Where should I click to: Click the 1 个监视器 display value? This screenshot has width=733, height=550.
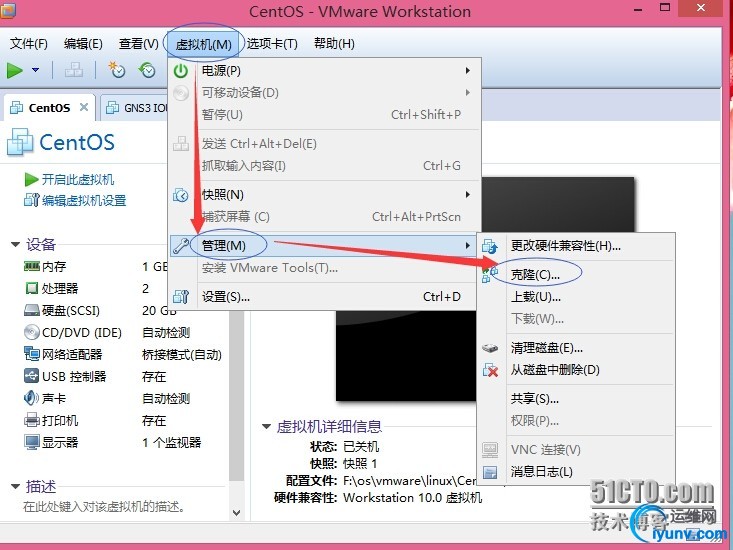point(172,443)
